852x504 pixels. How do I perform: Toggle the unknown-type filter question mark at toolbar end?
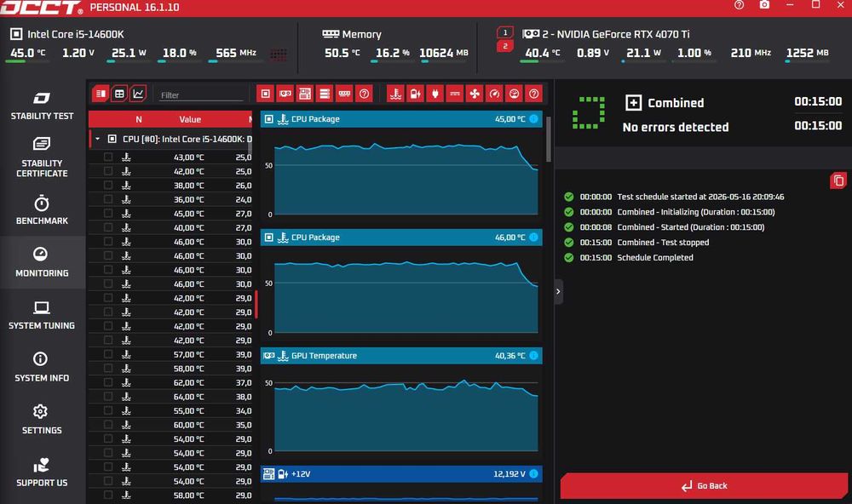pyautogui.click(x=534, y=94)
